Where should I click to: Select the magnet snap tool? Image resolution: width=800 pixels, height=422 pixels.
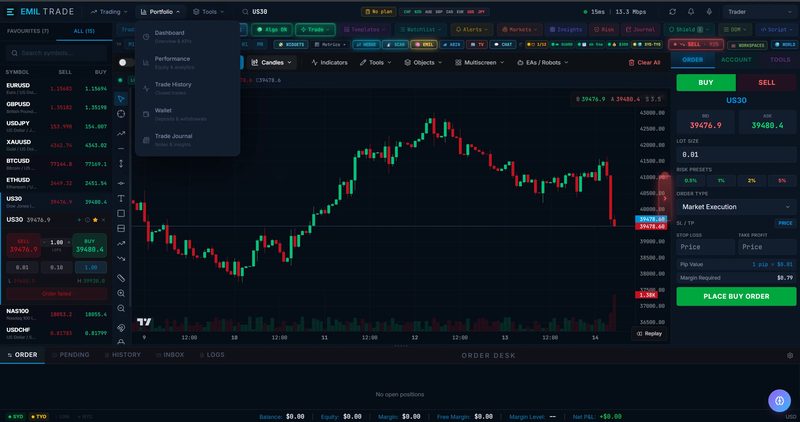(121, 328)
